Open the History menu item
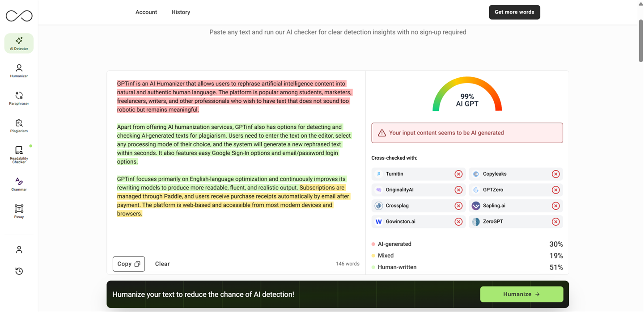Screen dimensions: 644x312 click(181, 12)
